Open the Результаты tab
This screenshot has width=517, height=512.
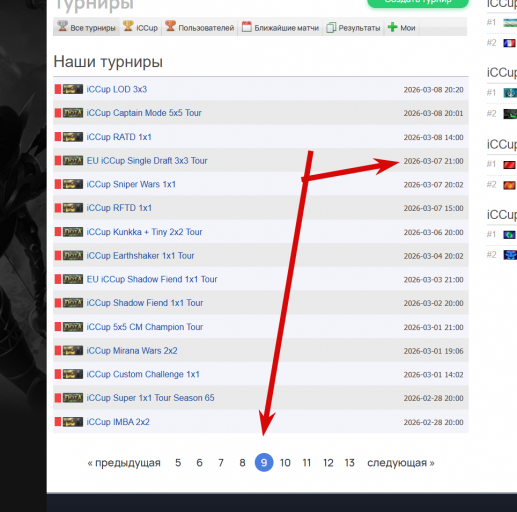[x=354, y=27]
